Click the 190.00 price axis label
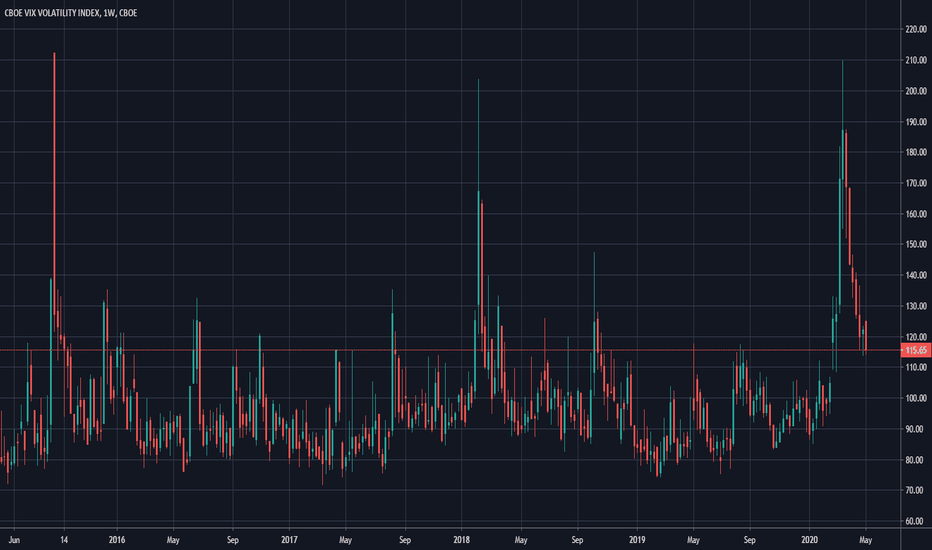932x550 pixels. tap(916, 122)
